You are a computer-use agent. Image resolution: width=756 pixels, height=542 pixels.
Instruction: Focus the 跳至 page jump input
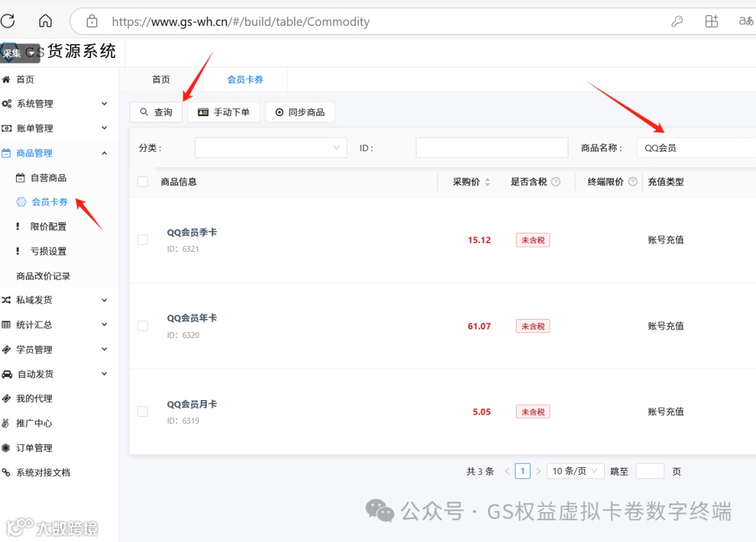[650, 471]
